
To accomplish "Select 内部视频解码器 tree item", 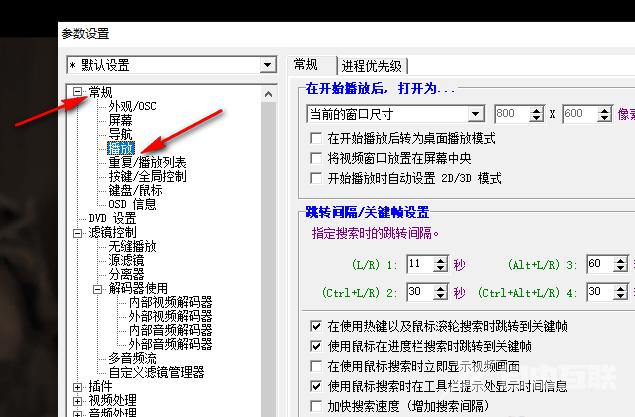I will pyautogui.click(x=170, y=302).
